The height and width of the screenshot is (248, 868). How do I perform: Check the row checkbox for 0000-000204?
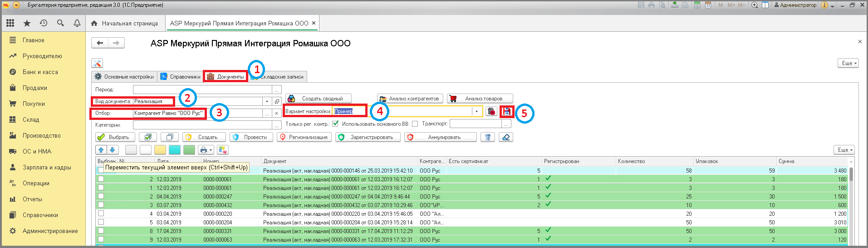coord(101,222)
